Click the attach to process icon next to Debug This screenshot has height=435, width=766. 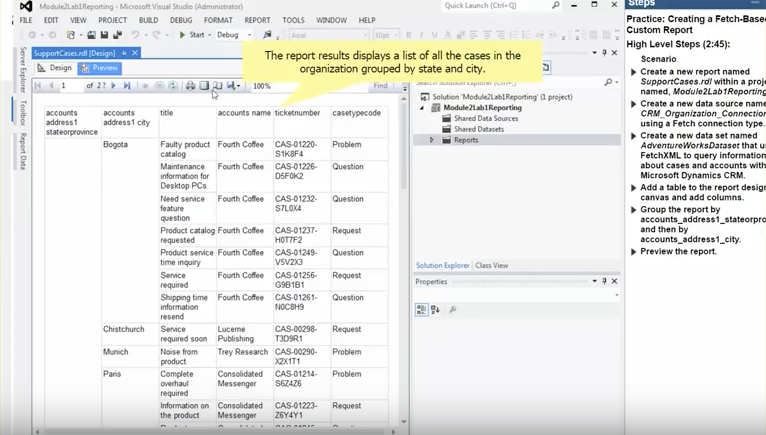[267, 35]
